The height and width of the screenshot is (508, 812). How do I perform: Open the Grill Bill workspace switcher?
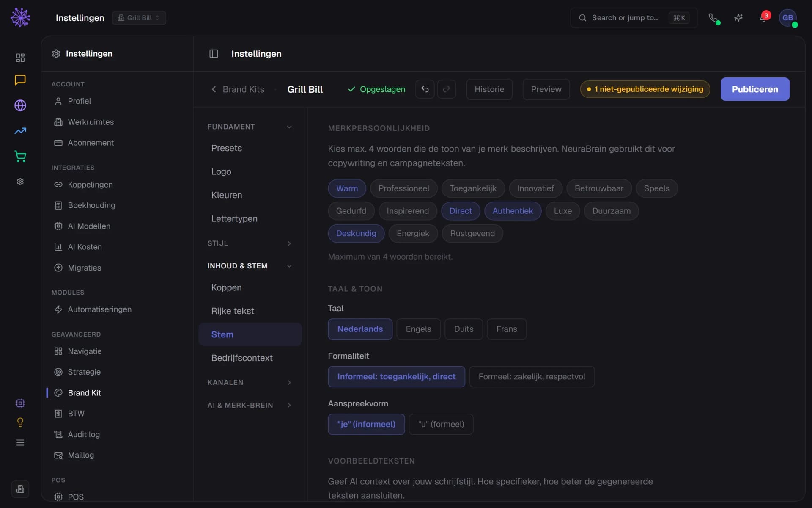139,18
